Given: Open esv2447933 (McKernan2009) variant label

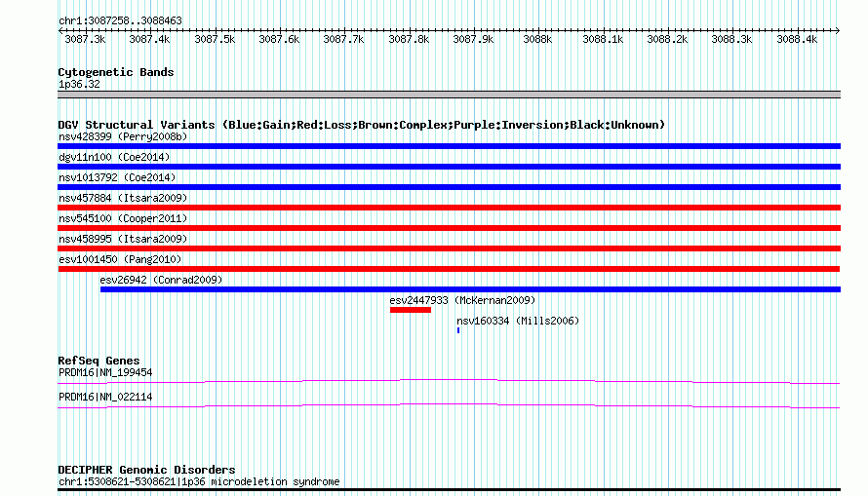Looking at the screenshot, I should click(462, 300).
